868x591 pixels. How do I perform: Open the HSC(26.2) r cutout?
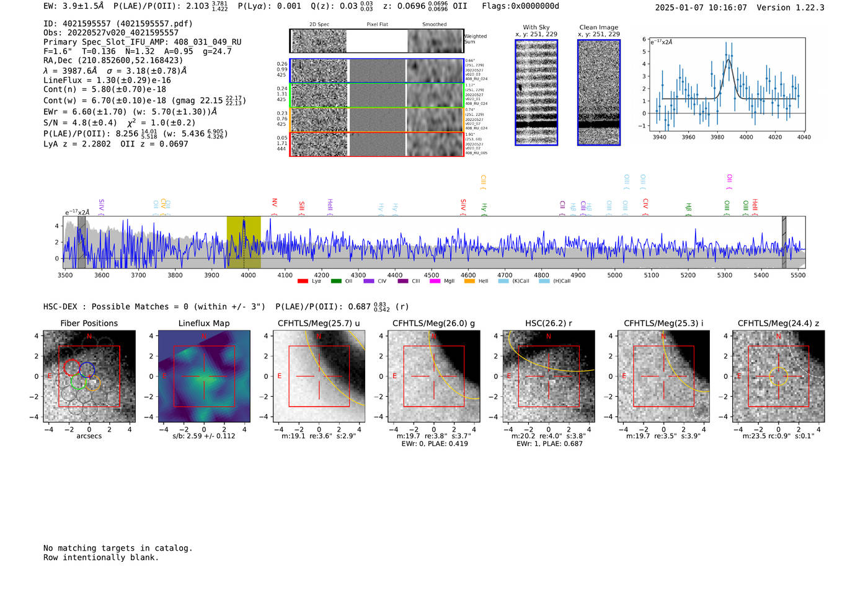pyautogui.click(x=549, y=376)
